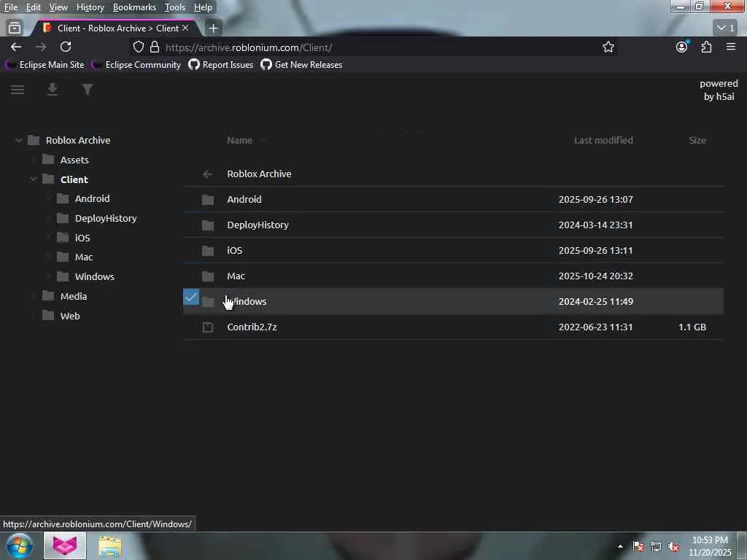Collapse the Roblox Archive tree node
The width and height of the screenshot is (747, 560).
tap(18, 140)
